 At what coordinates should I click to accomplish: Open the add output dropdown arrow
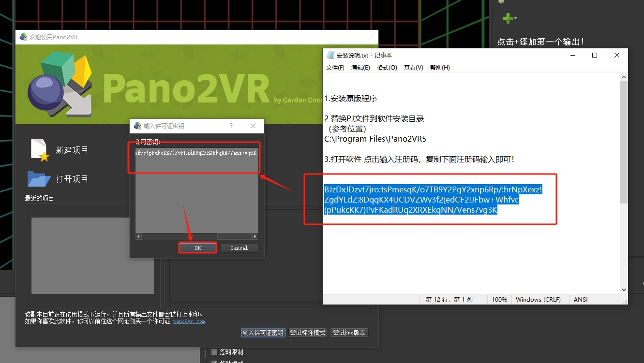click(x=515, y=19)
